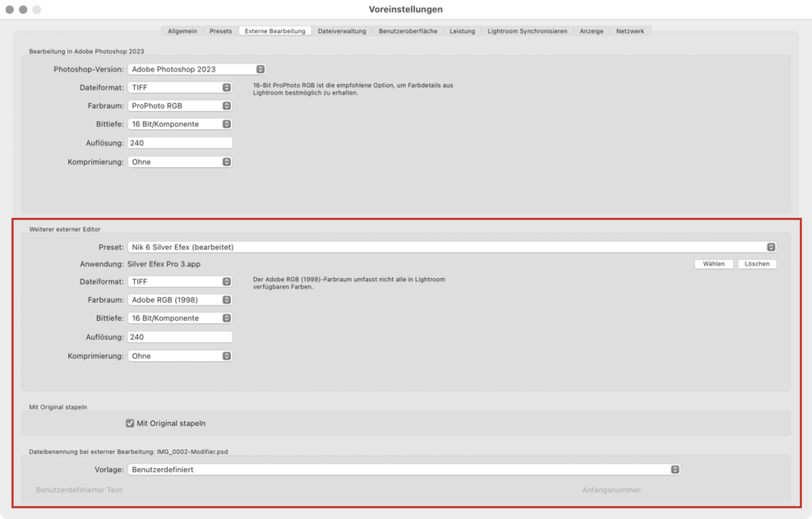The image size is (812, 519).
Task: Select the Anzeige tab
Action: click(x=592, y=31)
